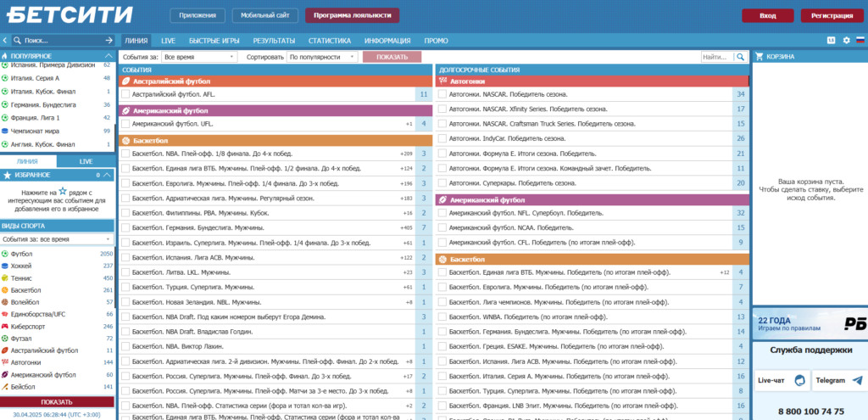This screenshot has width=868, height=420.
Task: Click the Регистрация button
Action: (x=832, y=15)
